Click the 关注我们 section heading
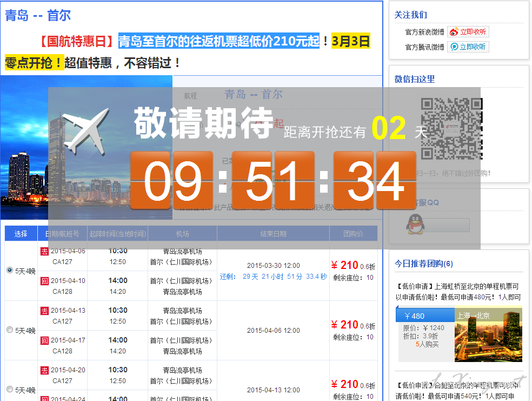 tap(410, 15)
